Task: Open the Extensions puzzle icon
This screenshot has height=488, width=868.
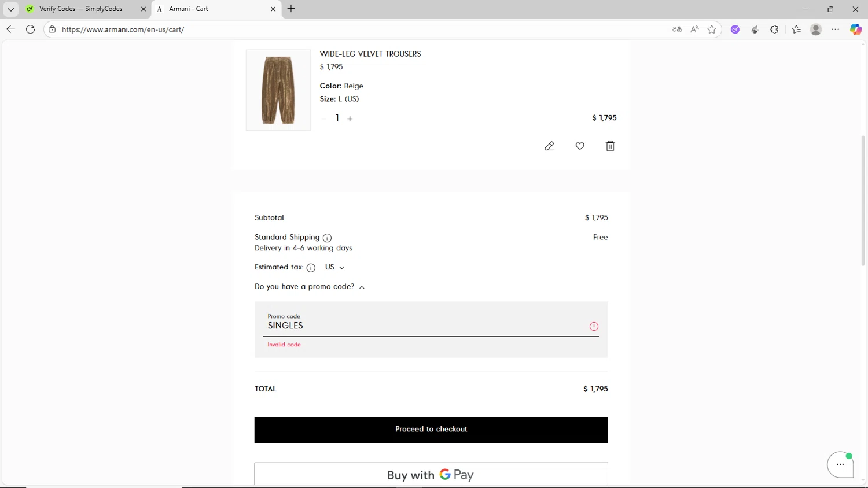Action: 774,29
